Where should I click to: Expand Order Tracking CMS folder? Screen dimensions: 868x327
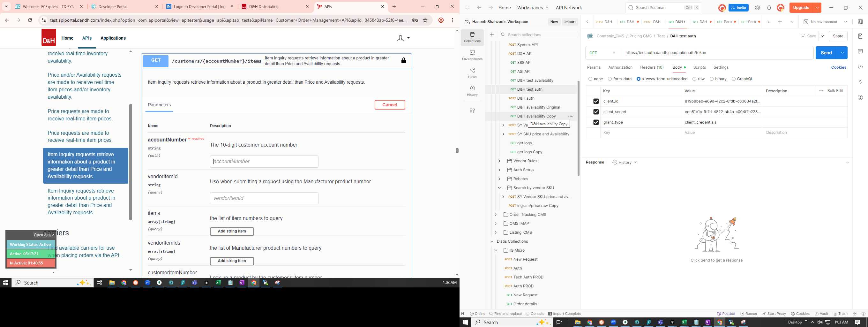pos(496,214)
